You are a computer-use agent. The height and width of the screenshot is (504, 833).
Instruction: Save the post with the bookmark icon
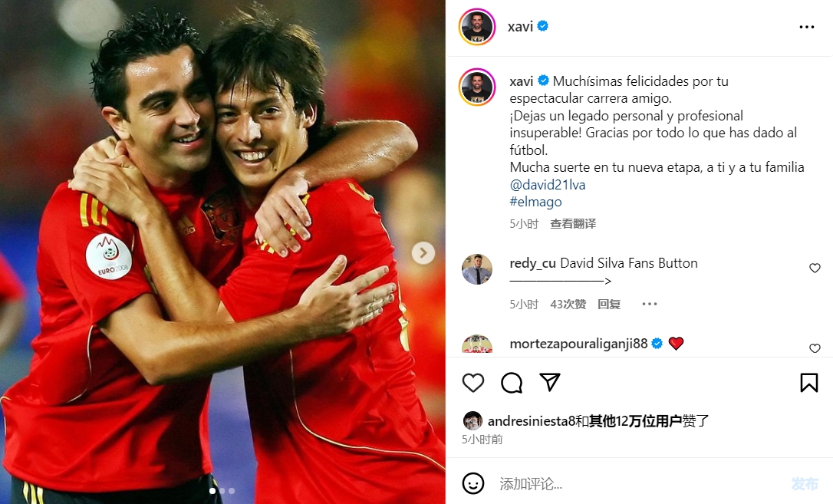pyautogui.click(x=808, y=382)
